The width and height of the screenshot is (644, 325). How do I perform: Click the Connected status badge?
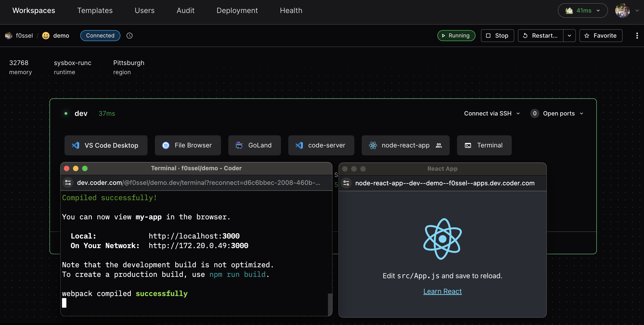pyautogui.click(x=100, y=36)
